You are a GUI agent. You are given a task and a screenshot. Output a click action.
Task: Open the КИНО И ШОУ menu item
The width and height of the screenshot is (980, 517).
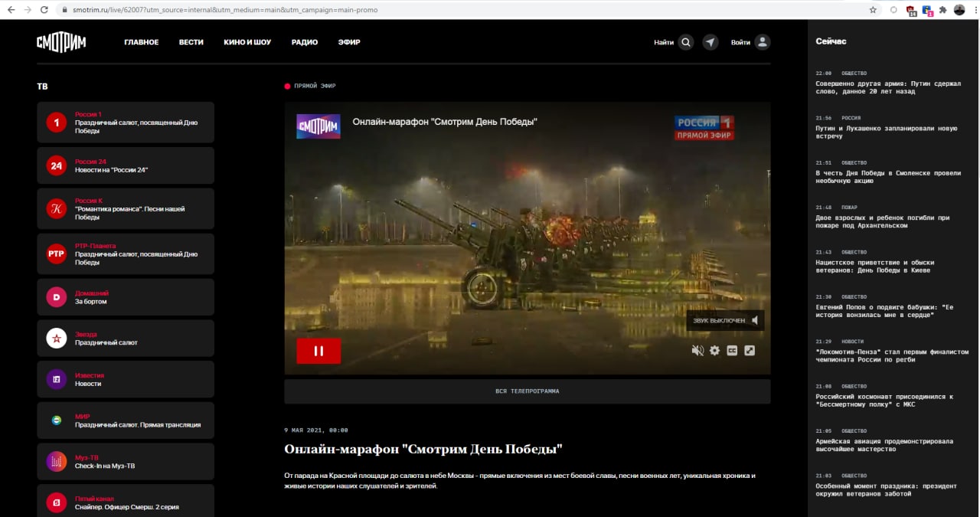tap(247, 42)
